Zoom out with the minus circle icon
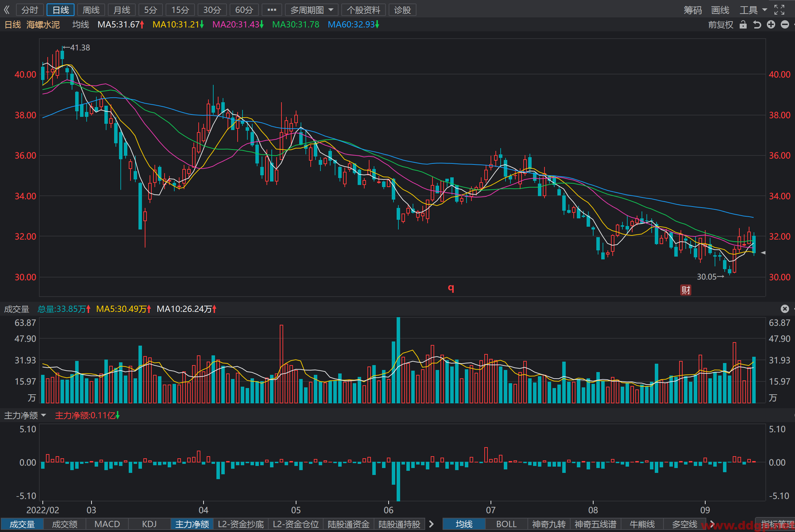The width and height of the screenshot is (795, 532). [785, 25]
